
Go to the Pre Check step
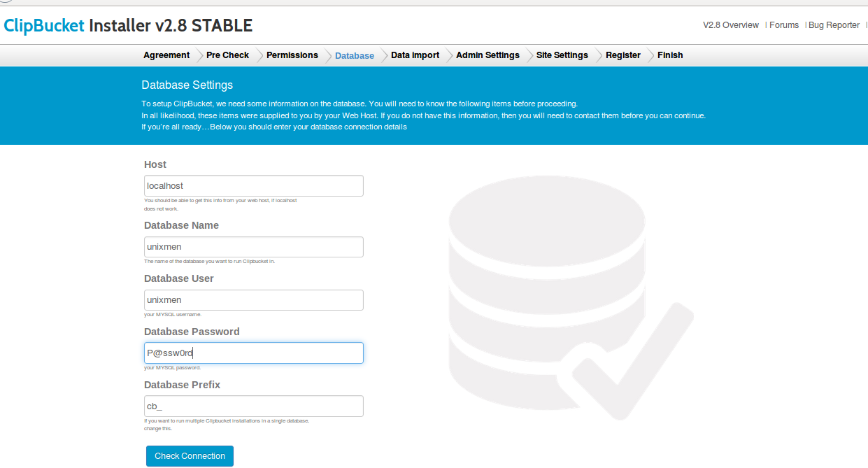pos(227,55)
